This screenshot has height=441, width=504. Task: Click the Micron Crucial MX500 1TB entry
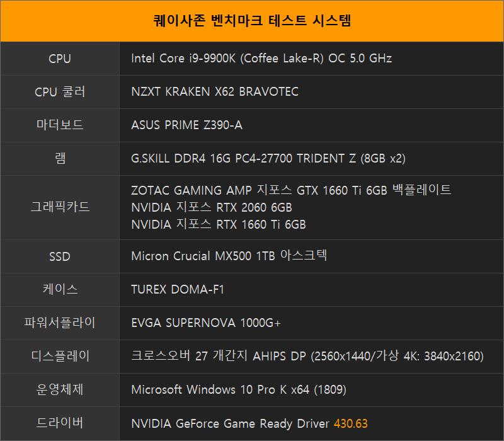229,256
